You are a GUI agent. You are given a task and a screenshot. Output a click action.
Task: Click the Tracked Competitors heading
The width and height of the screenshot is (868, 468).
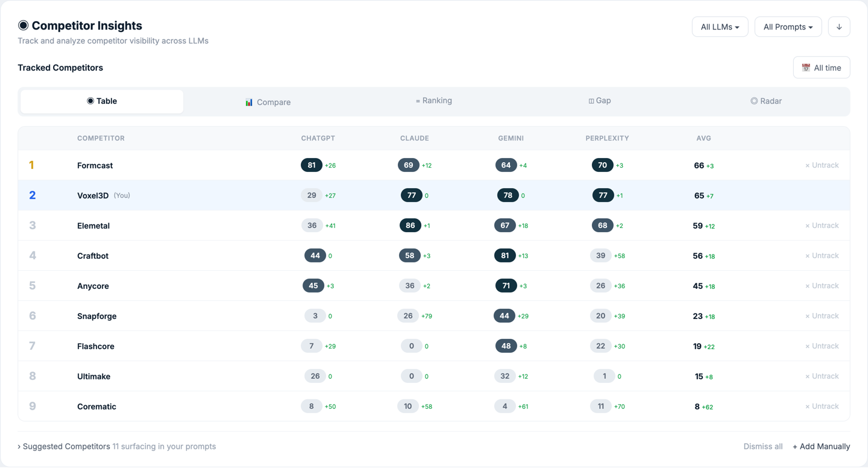pos(60,68)
